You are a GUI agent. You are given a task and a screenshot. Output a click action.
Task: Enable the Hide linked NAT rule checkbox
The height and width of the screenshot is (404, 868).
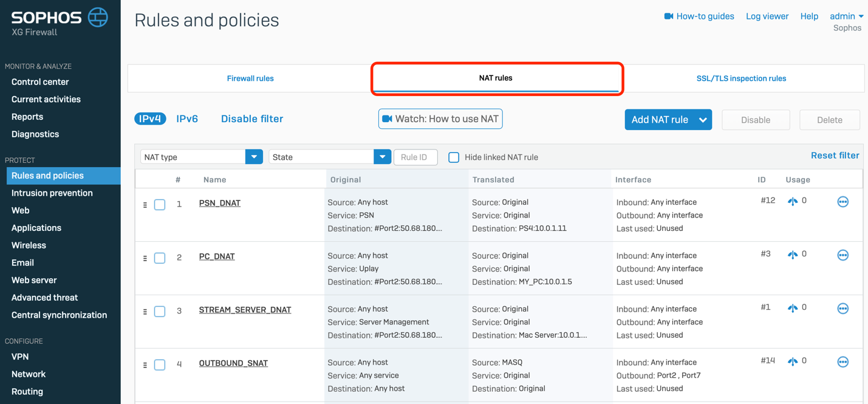pyautogui.click(x=454, y=157)
